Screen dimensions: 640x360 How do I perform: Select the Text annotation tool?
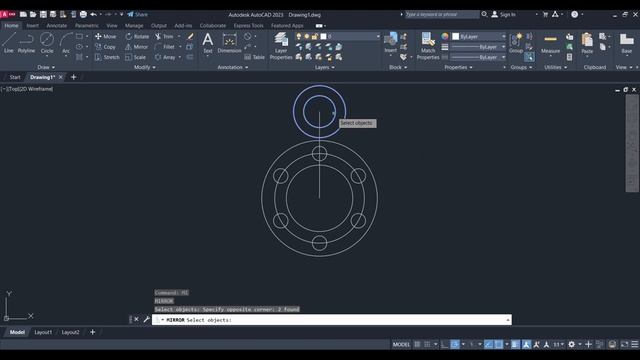208,42
